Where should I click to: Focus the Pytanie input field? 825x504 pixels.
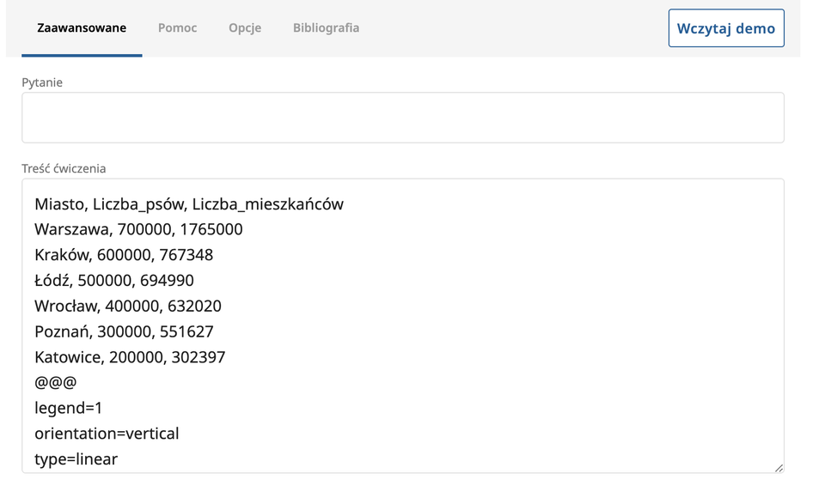402,118
